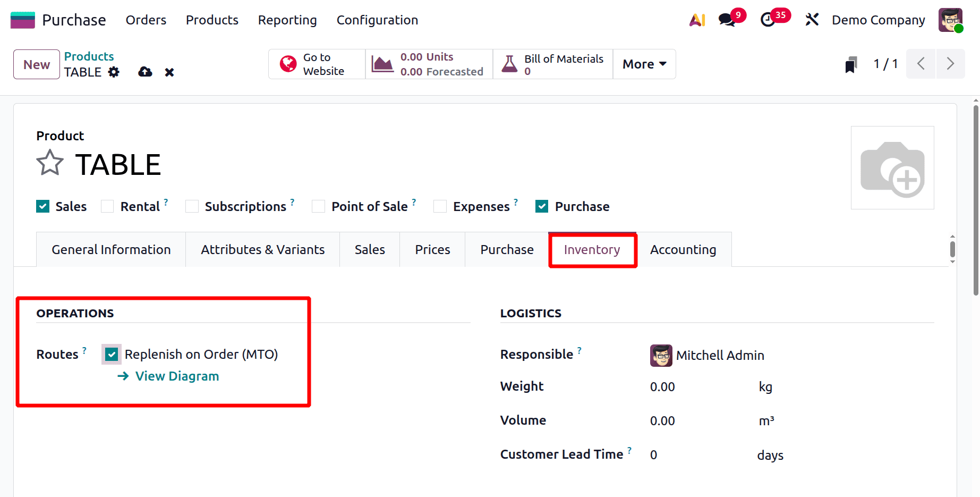
Task: Add a product image via camera placeholder
Action: point(892,167)
